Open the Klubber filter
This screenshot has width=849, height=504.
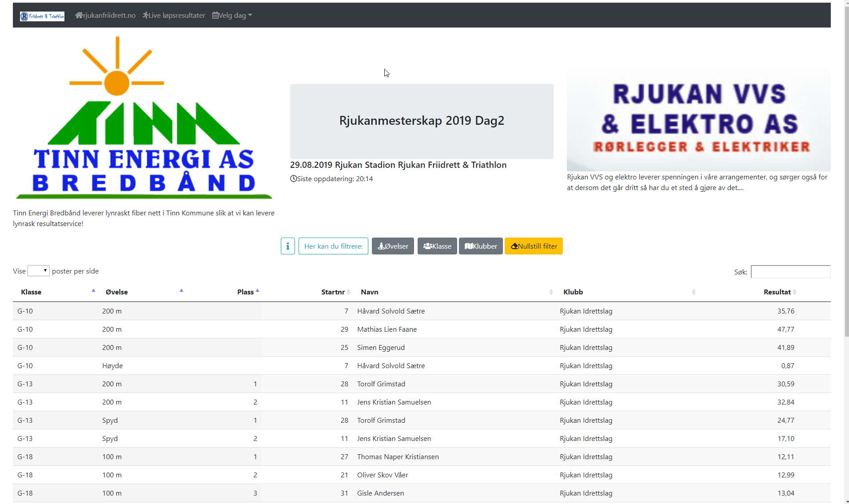(481, 246)
